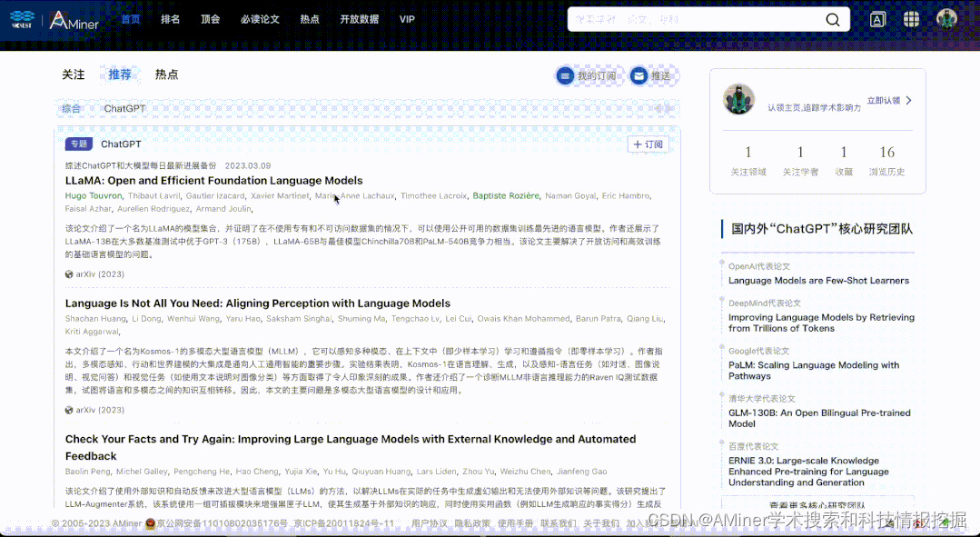
Task: Open 关注领域 count
Action: (x=748, y=160)
